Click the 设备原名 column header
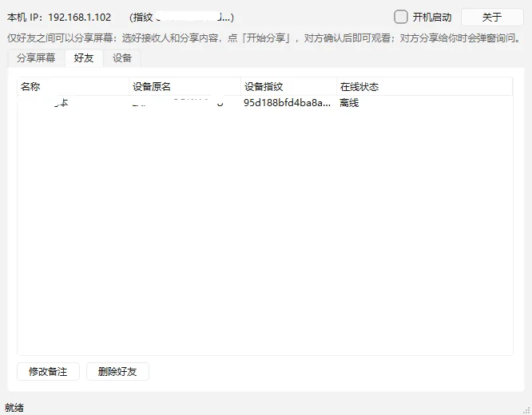 coord(185,87)
